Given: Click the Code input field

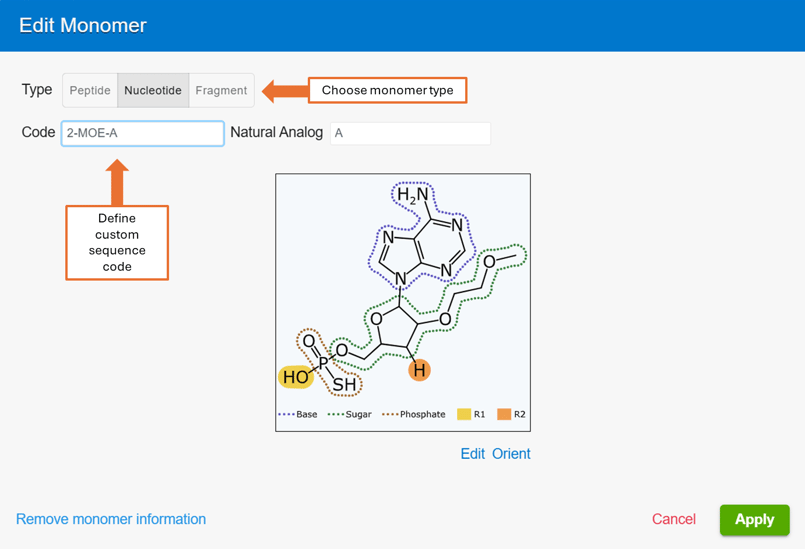Looking at the screenshot, I should point(143,133).
